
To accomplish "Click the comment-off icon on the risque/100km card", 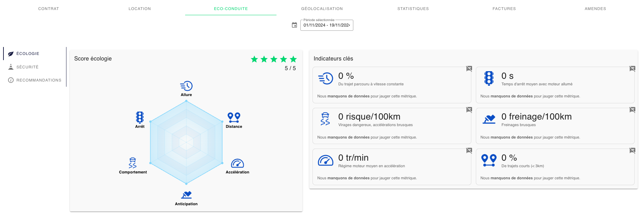I will click(469, 110).
